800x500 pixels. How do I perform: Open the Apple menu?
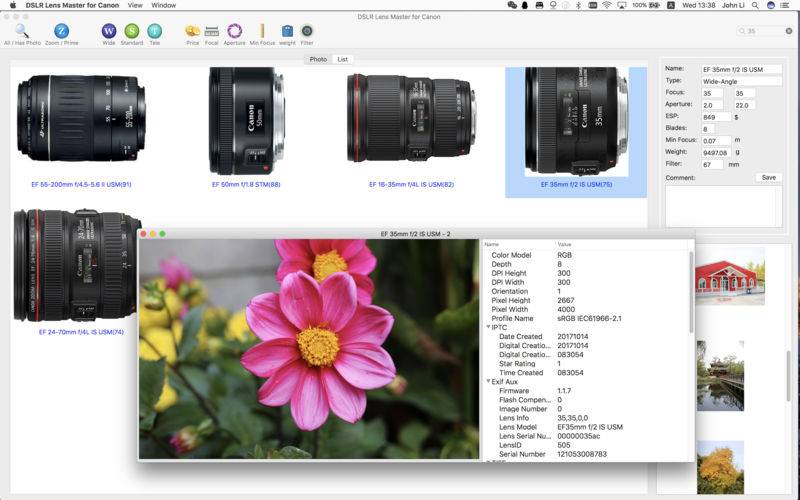point(13,5)
